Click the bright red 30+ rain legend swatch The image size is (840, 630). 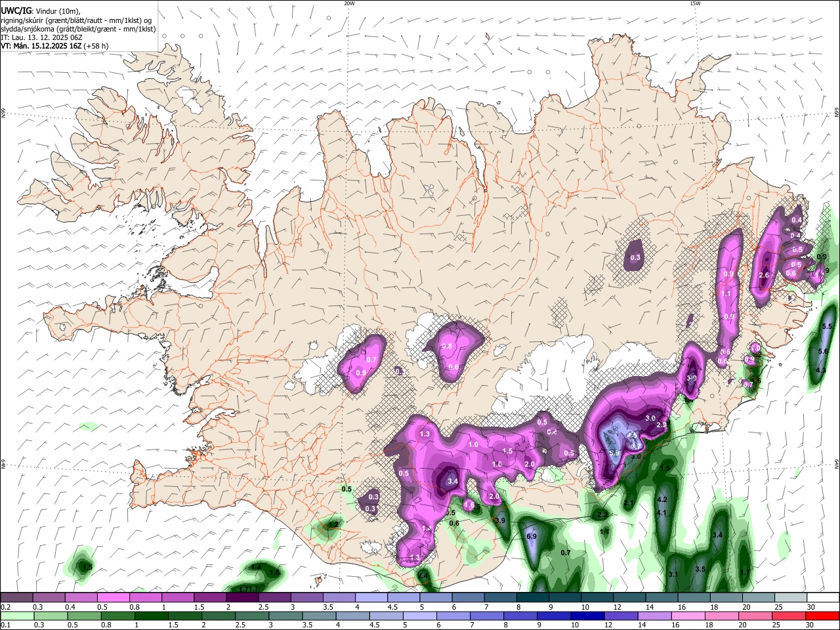point(822,616)
